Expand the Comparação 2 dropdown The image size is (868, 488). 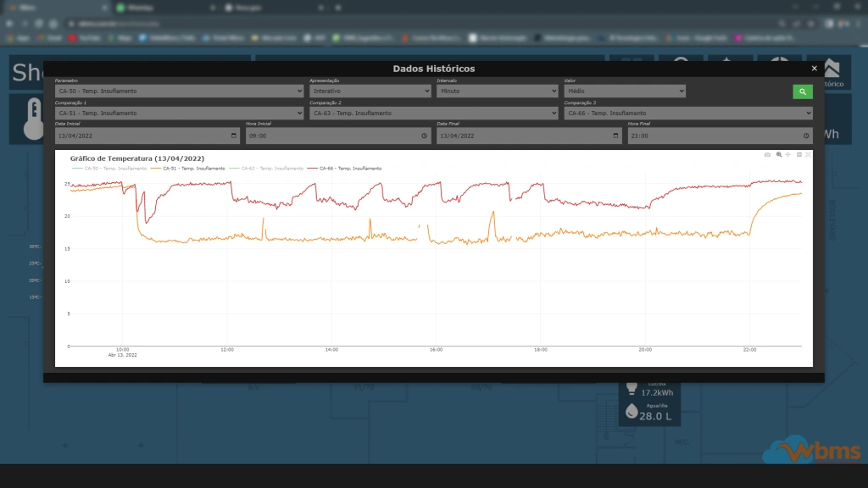(433, 113)
